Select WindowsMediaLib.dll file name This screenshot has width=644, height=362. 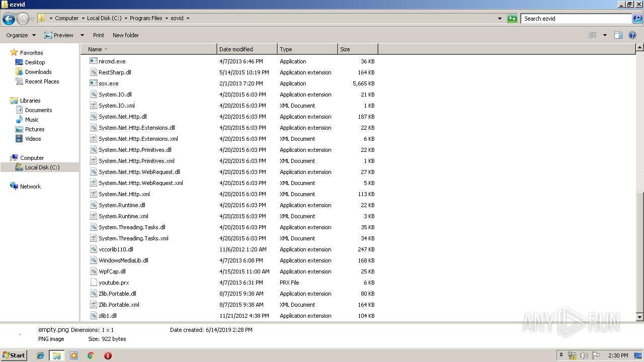click(x=123, y=260)
